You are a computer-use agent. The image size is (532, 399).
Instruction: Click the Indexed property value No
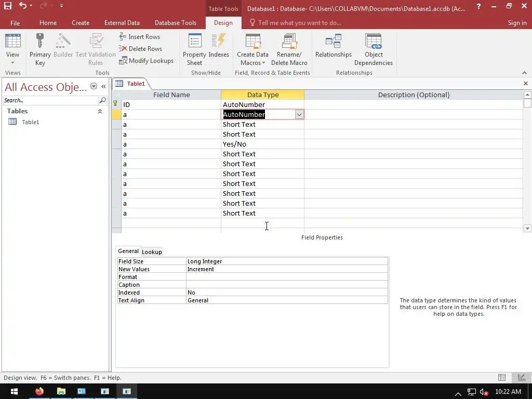[287, 292]
